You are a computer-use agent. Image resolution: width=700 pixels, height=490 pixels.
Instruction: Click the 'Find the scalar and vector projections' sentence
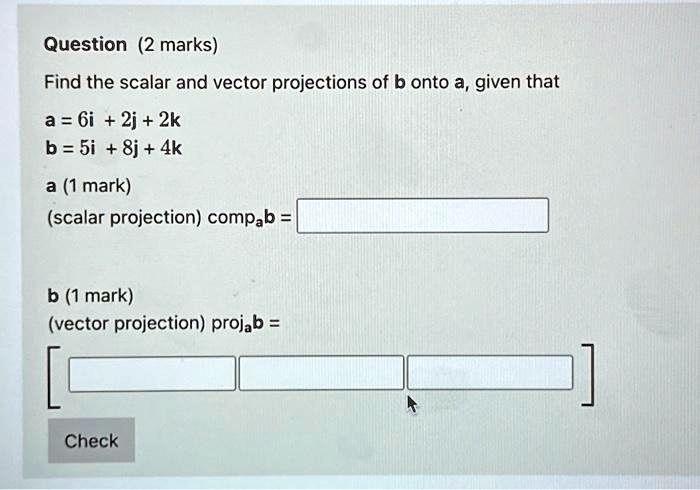coord(302,83)
